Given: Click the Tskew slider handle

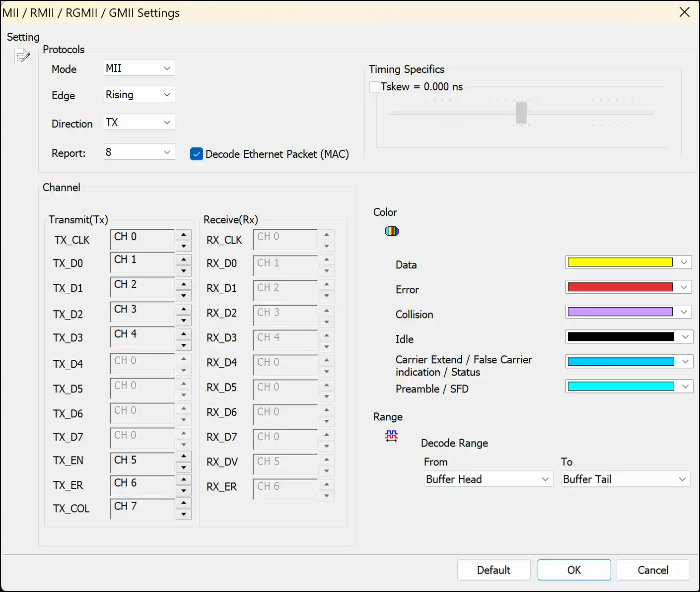Looking at the screenshot, I should pos(521,113).
